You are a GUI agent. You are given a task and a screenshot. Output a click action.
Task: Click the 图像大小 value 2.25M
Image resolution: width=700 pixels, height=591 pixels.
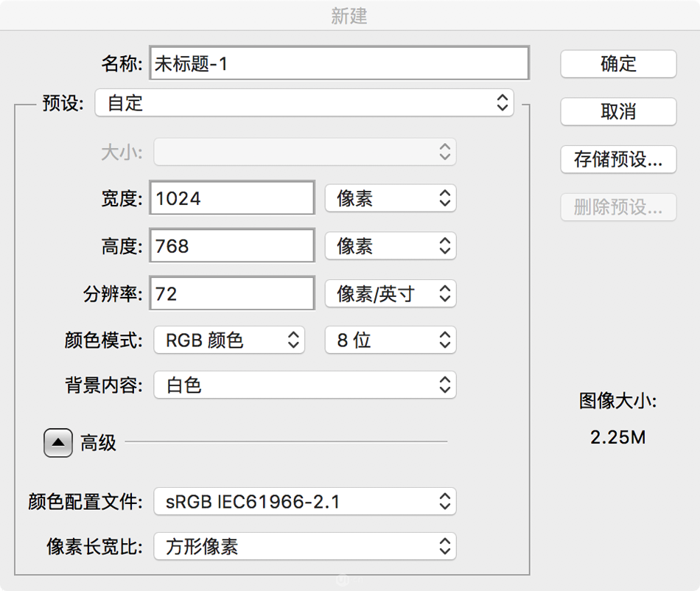(618, 438)
